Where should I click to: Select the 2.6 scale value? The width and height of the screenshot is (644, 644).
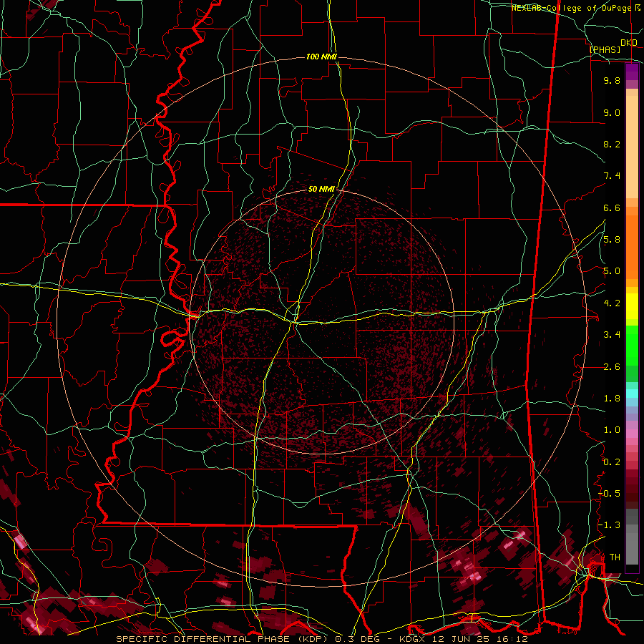click(612, 367)
